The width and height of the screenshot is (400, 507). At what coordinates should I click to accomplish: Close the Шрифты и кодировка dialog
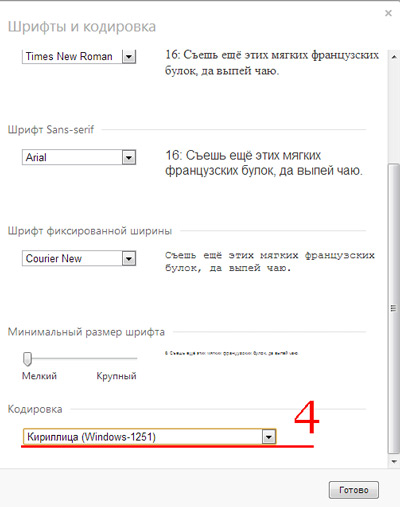(x=388, y=13)
